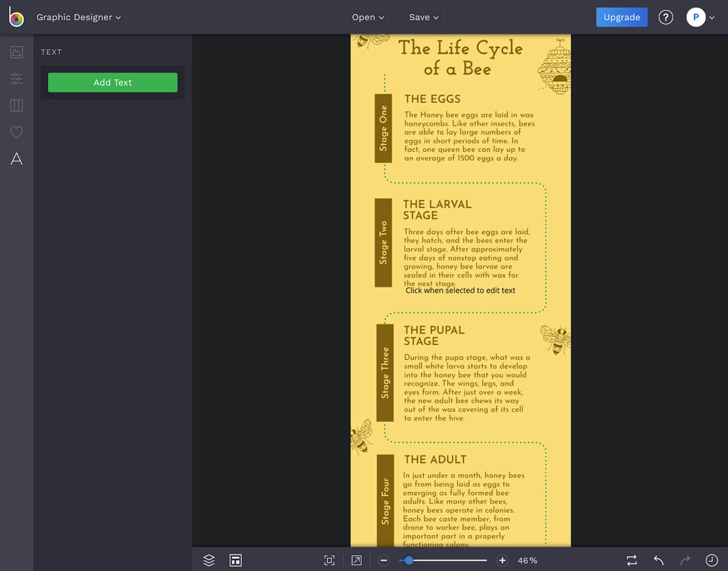Click the blue Upgrade button

(622, 17)
